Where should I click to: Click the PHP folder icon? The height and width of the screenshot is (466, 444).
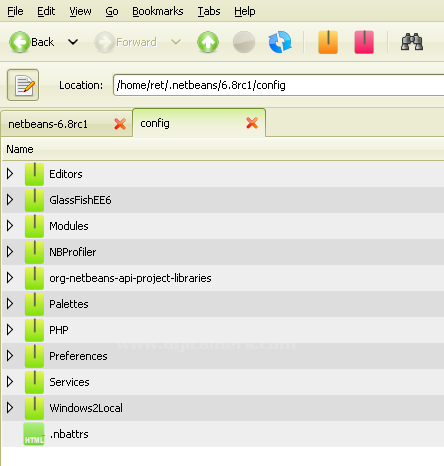pos(34,330)
